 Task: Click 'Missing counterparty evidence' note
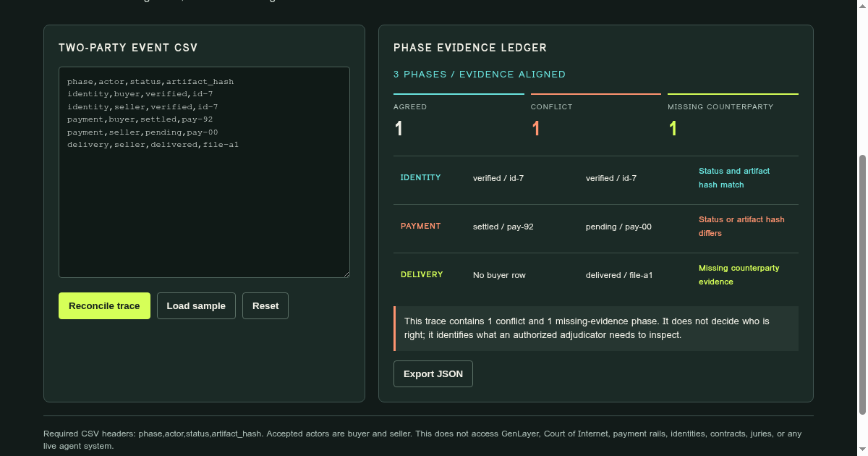click(739, 275)
